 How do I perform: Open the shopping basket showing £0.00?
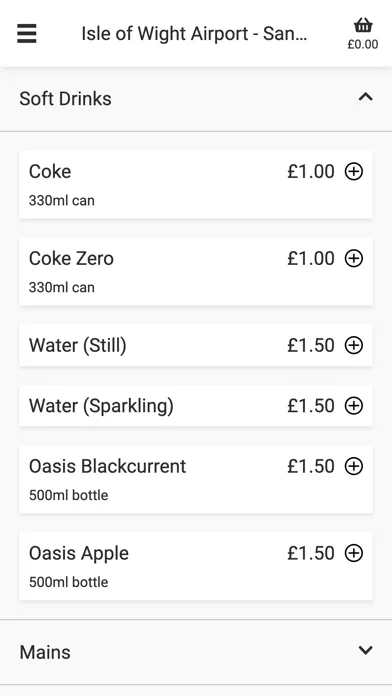[363, 34]
